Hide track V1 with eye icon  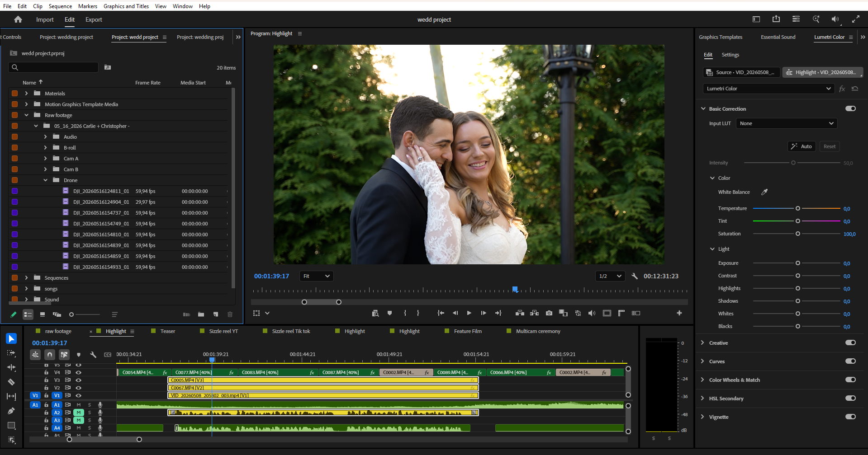(78, 395)
